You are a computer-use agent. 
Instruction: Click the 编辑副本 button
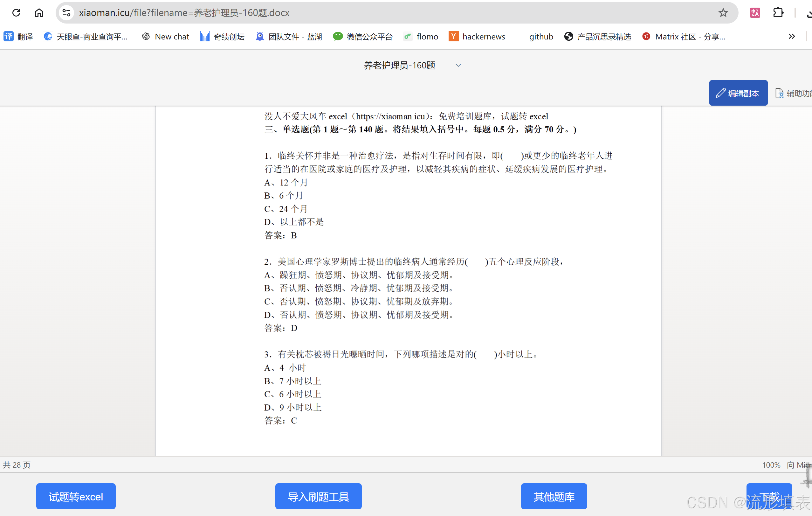pyautogui.click(x=738, y=93)
